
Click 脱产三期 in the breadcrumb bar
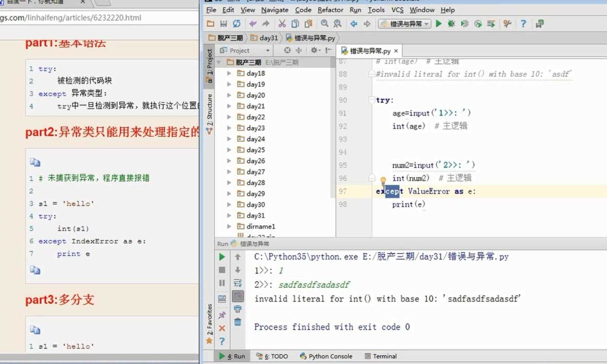pos(226,38)
